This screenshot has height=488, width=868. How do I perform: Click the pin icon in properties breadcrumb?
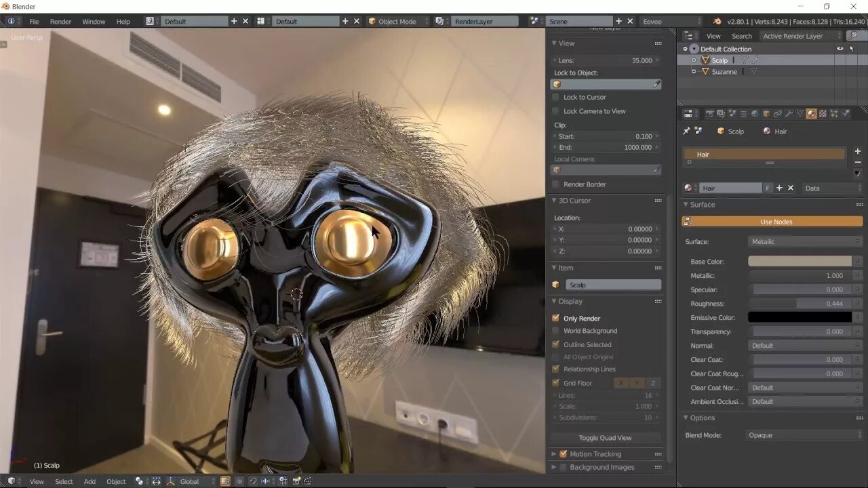[x=686, y=131]
